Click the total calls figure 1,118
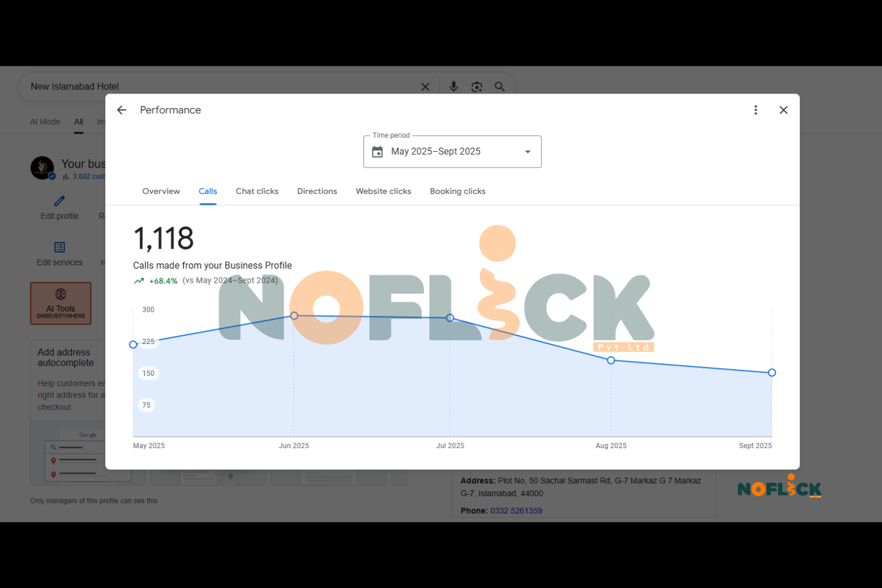 point(163,239)
